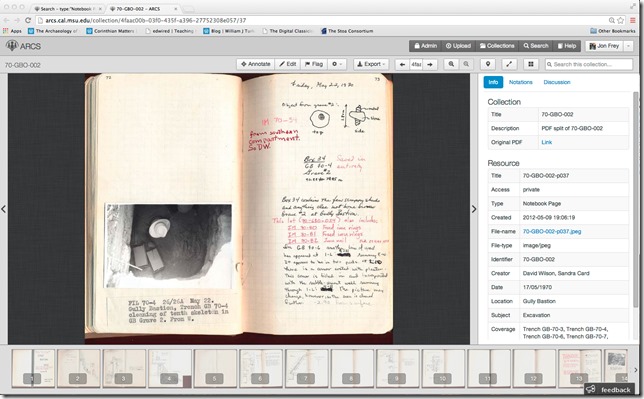Screen dimensions: 644x399
Task: Click the fullscreen expand icon
Action: tap(509, 64)
